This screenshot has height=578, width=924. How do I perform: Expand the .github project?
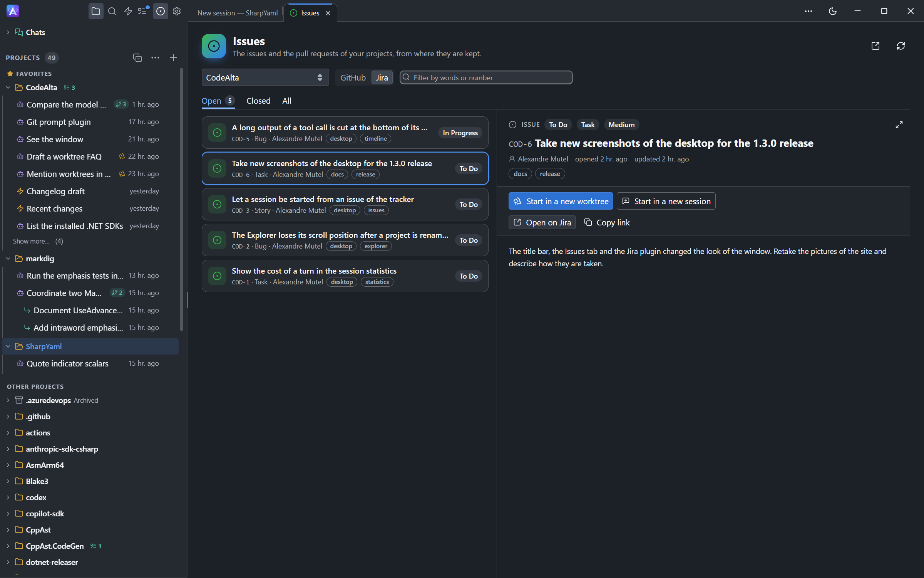pos(8,417)
